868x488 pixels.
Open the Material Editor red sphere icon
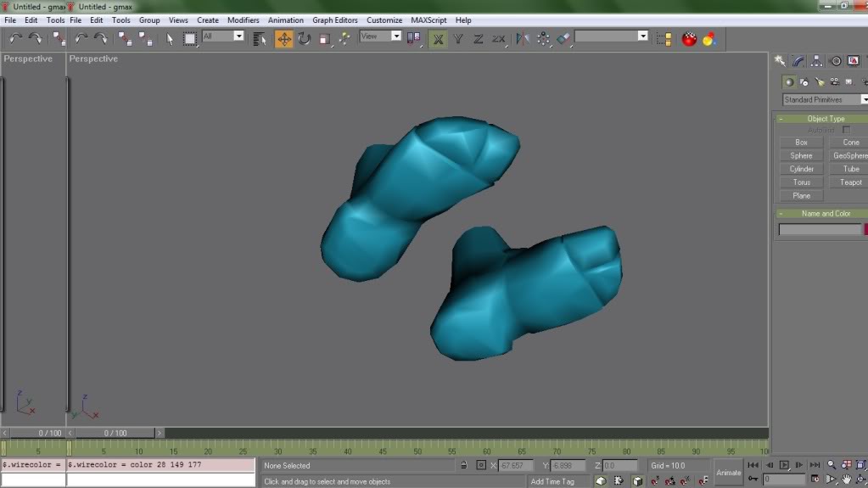[689, 39]
